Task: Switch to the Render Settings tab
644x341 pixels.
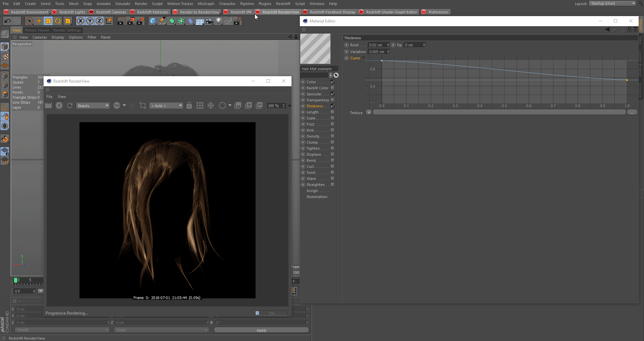Action: (x=67, y=30)
